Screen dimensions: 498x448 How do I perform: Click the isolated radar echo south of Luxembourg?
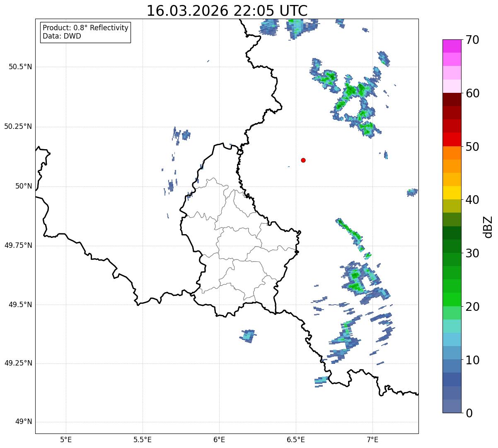pos(248,335)
